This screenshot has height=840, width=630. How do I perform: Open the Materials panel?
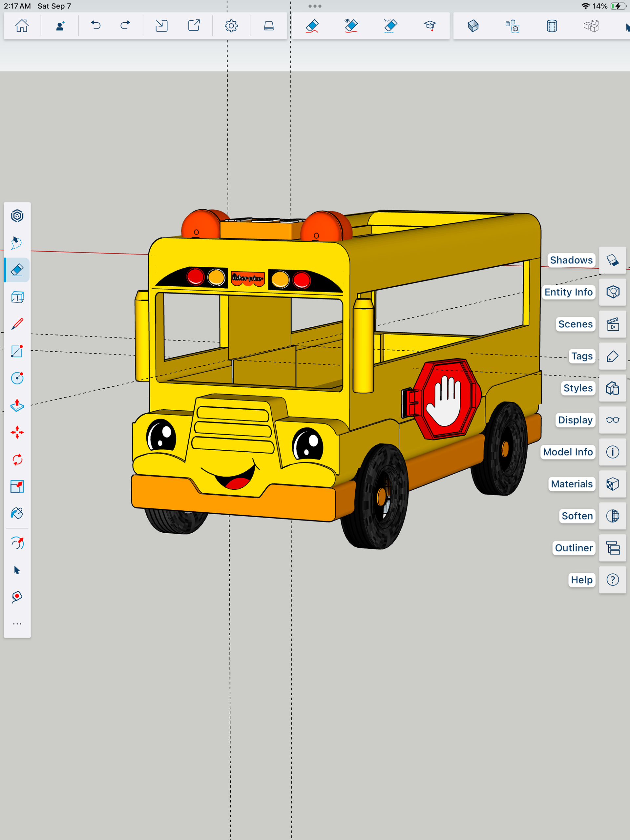tap(613, 484)
